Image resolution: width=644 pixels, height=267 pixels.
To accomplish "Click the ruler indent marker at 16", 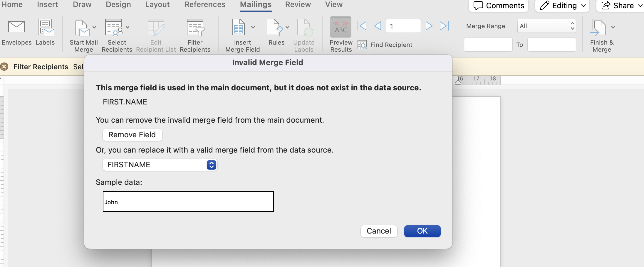I will [458, 82].
